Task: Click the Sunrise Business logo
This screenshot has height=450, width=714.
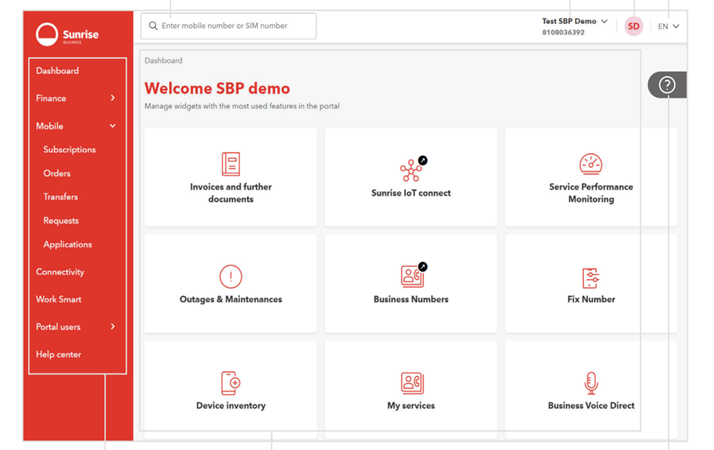Action: coord(67,34)
